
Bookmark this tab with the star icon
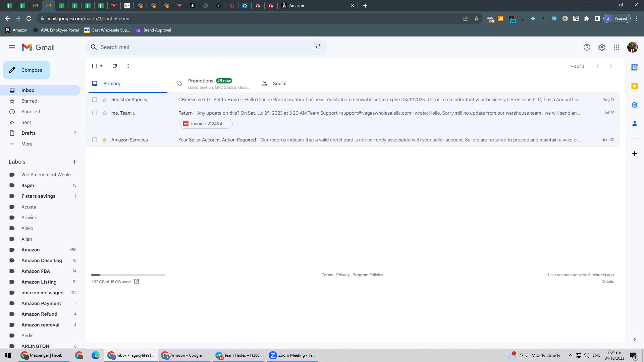(477, 18)
